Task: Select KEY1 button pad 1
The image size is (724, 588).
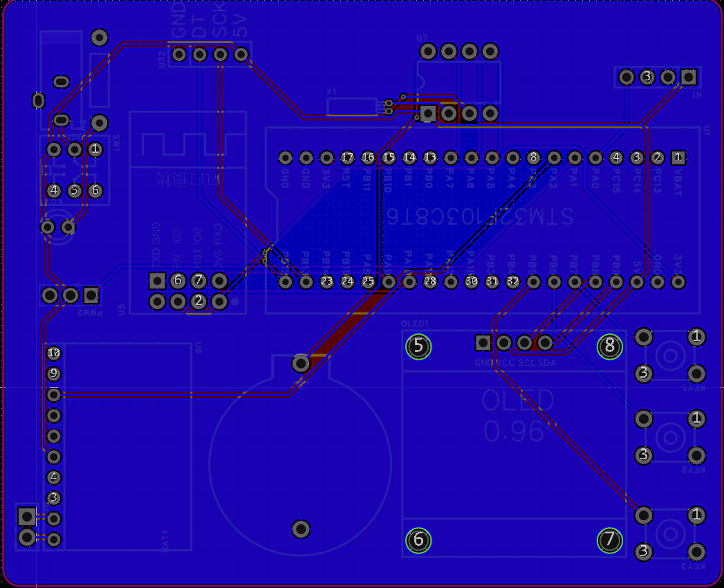Action: click(696, 337)
